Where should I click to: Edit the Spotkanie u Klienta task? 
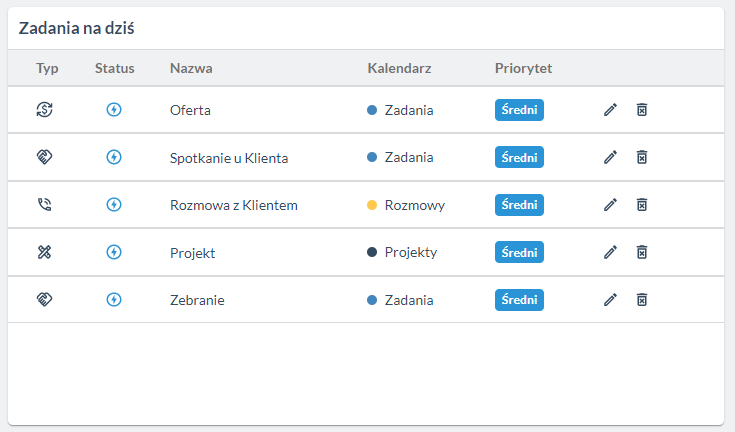click(610, 157)
